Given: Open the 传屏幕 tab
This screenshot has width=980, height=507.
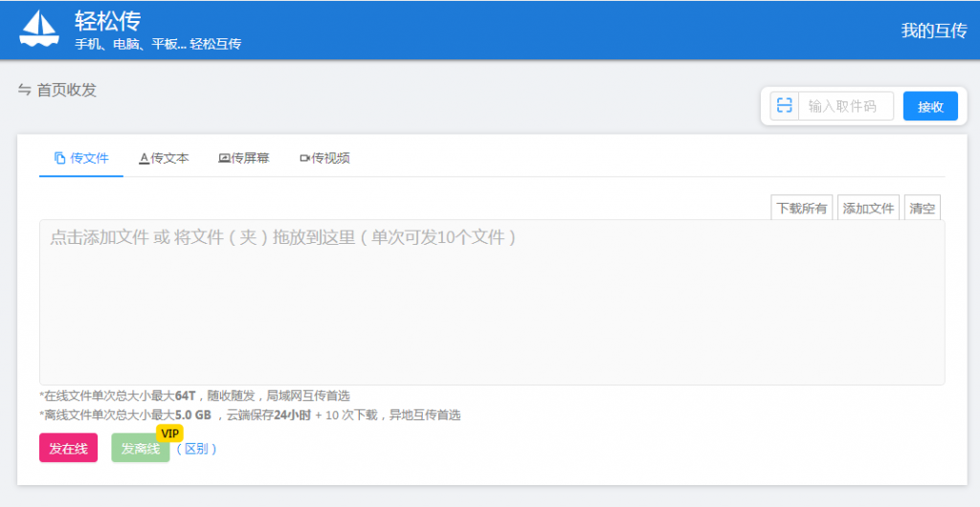Looking at the screenshot, I should 244,158.
